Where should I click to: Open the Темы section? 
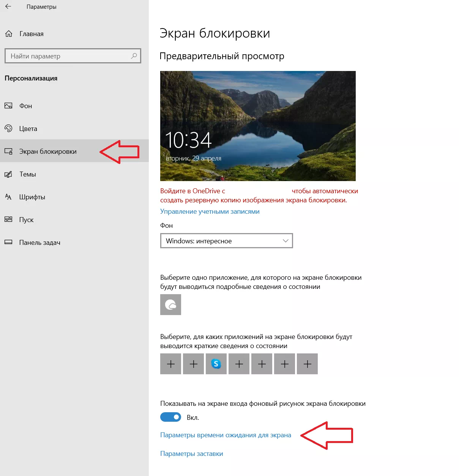(74, 174)
